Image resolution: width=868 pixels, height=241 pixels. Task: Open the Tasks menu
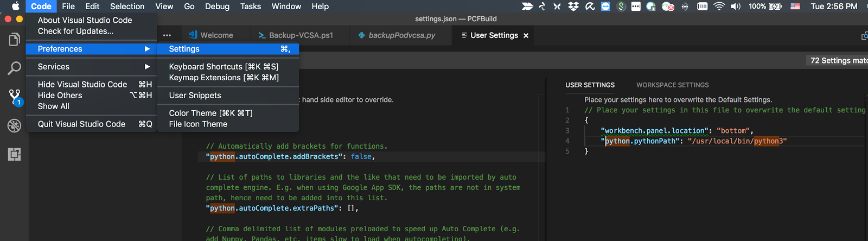(x=251, y=7)
